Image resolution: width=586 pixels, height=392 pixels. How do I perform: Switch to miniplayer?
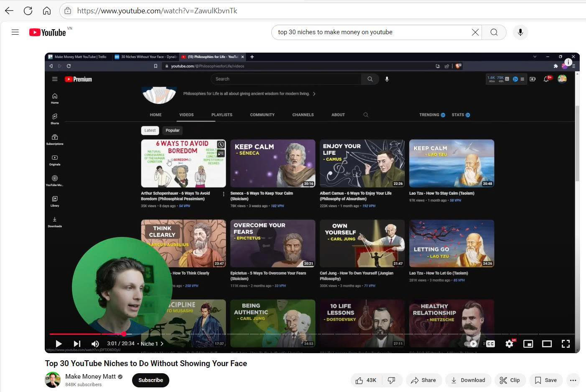[528, 344]
